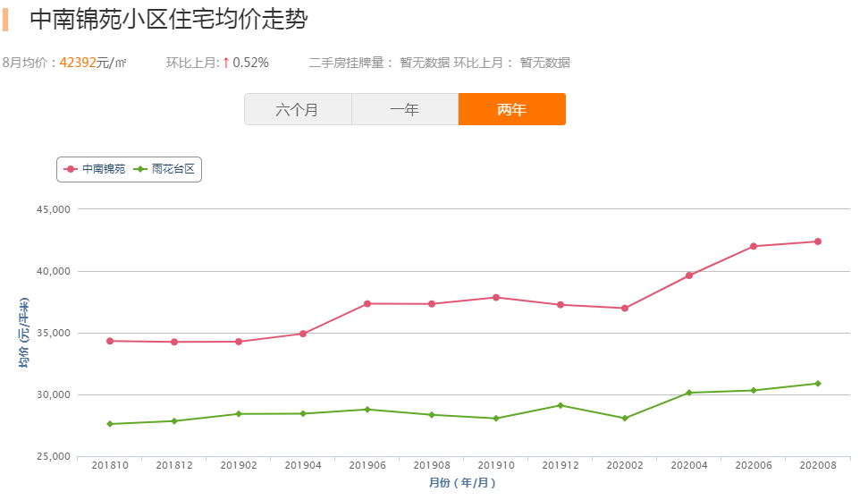Viewport: 868px width, 500px height.
Task: Click the orange 42392 average price value
Action: coord(77,63)
